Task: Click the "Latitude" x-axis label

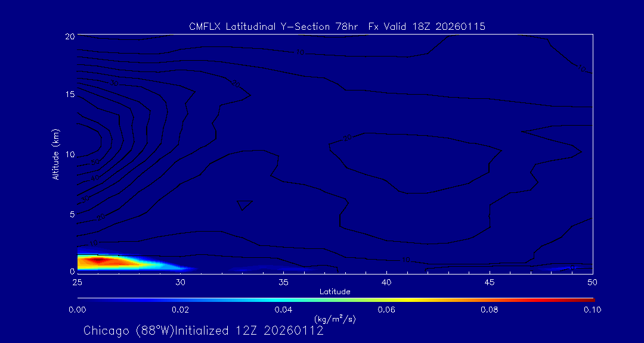Action: coord(335,291)
